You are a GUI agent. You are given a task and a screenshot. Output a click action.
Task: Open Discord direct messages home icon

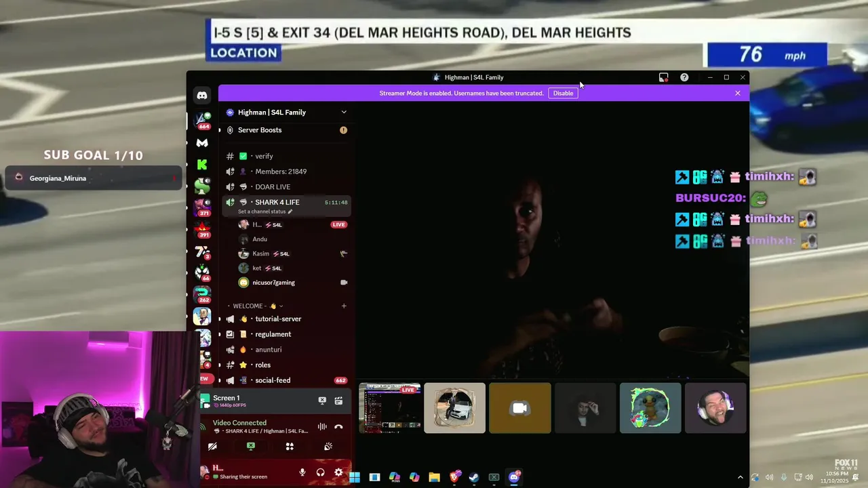point(202,96)
